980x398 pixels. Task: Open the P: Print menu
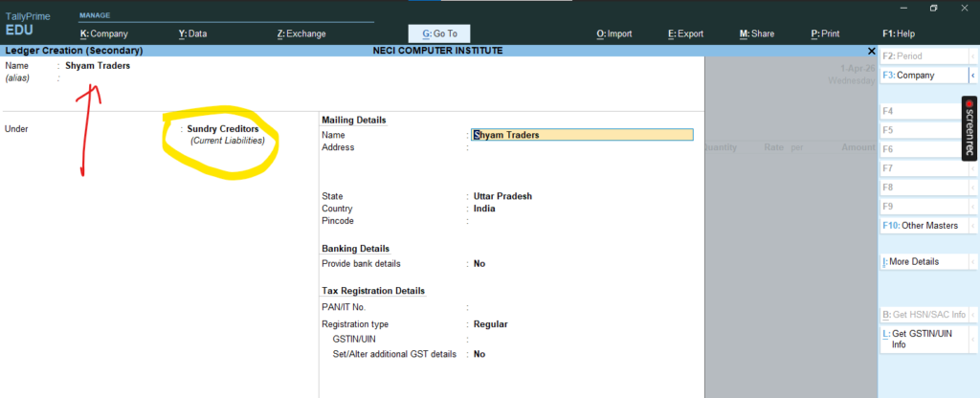coord(825,33)
